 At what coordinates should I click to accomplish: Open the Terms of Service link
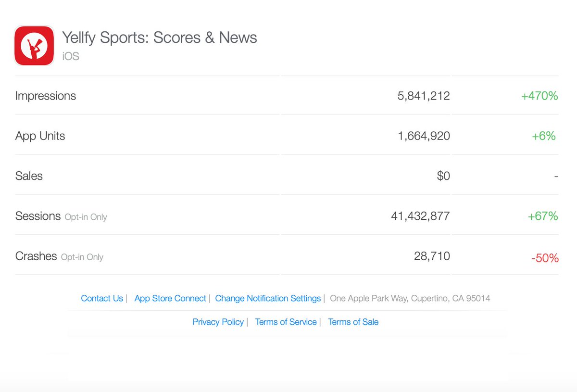(286, 322)
